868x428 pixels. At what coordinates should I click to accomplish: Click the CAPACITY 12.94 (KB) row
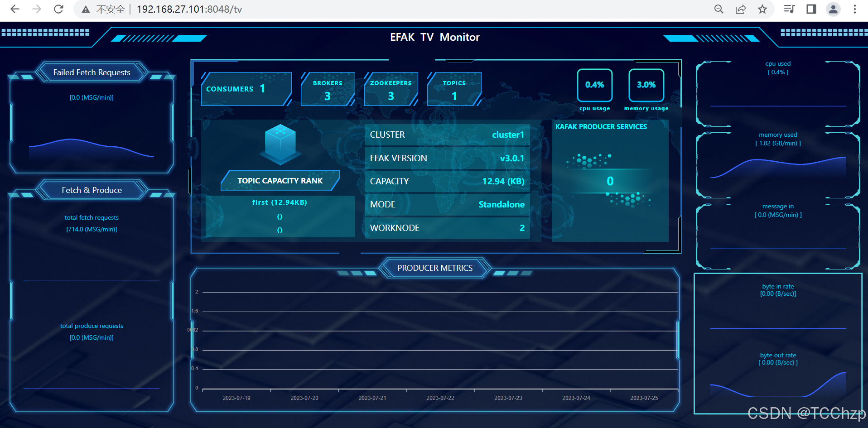click(x=447, y=181)
